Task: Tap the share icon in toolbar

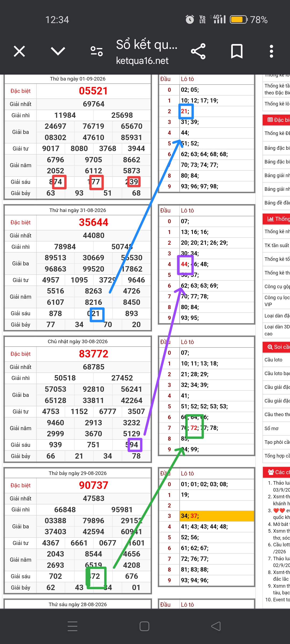Action: click(x=198, y=51)
